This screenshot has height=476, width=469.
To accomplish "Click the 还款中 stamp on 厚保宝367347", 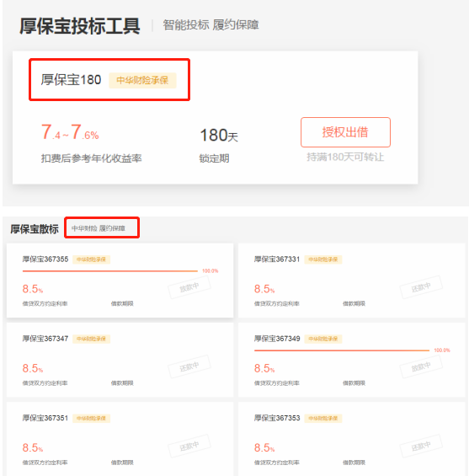I will 189,366.
